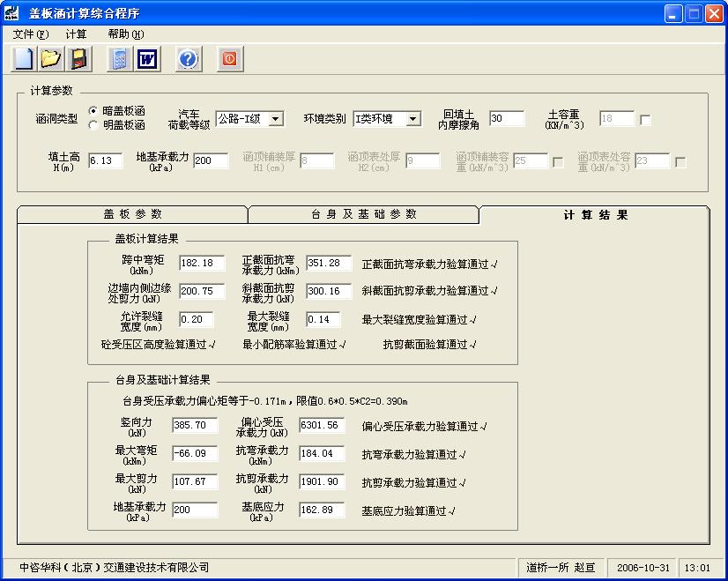
Task: Click the text 斜截面抗剪承载力验算通过
Action: [429, 291]
